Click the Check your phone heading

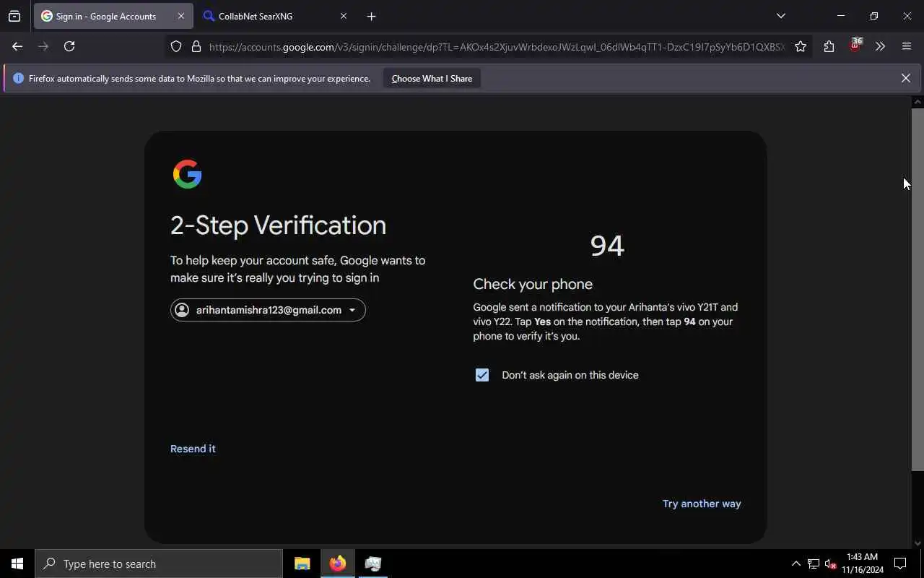coord(533,284)
